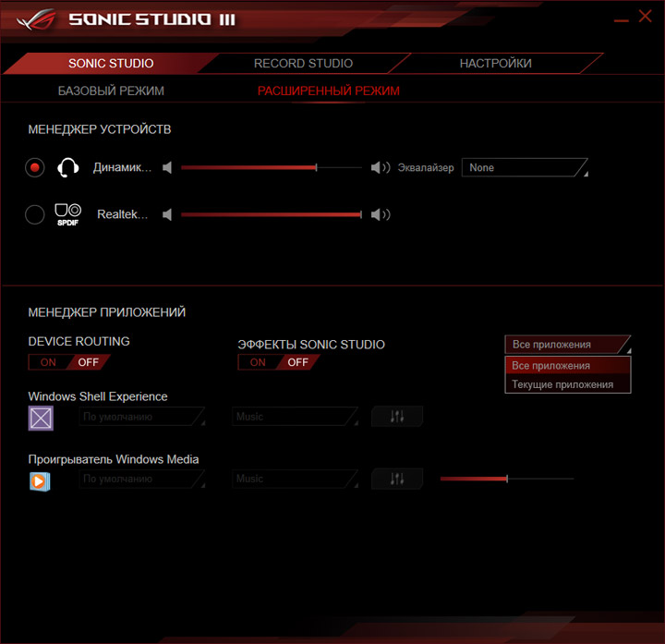Image resolution: width=665 pixels, height=644 pixels.
Task: Click the headphones icon for Динамик device
Action: coord(67,167)
